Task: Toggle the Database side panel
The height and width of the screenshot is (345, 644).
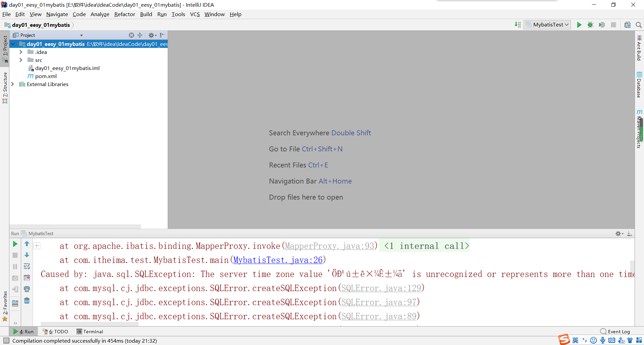Action: [x=639, y=85]
